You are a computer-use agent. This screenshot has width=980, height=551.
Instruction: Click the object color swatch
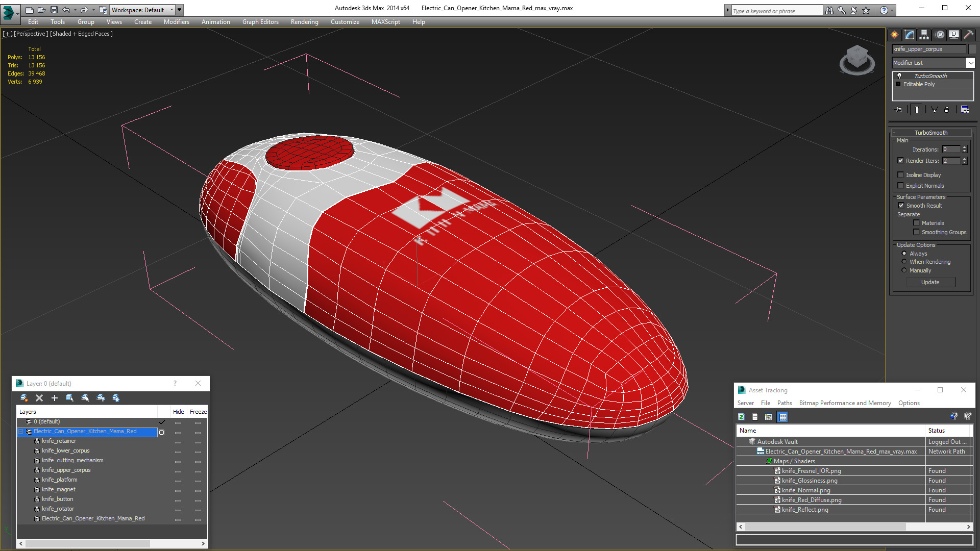click(972, 49)
